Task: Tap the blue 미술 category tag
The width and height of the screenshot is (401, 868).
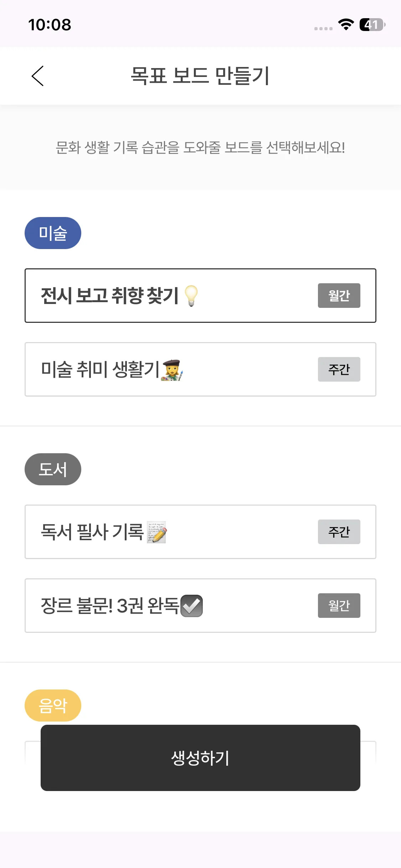Action: [x=53, y=233]
